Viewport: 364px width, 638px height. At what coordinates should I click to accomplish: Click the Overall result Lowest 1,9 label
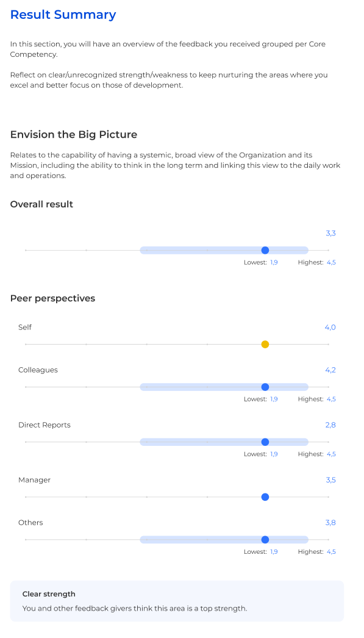[261, 262]
